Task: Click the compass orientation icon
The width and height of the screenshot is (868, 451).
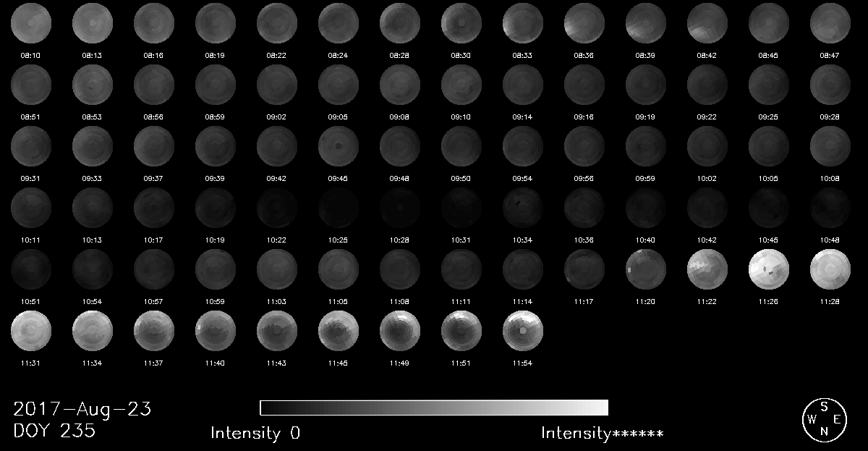Action: (x=823, y=419)
